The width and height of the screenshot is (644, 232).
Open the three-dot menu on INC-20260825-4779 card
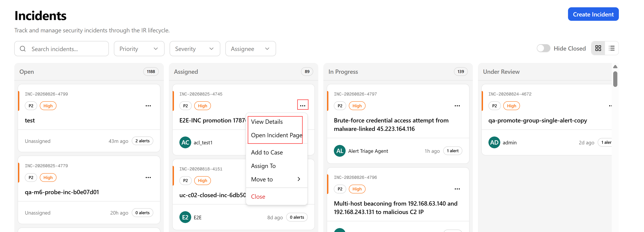148,178
